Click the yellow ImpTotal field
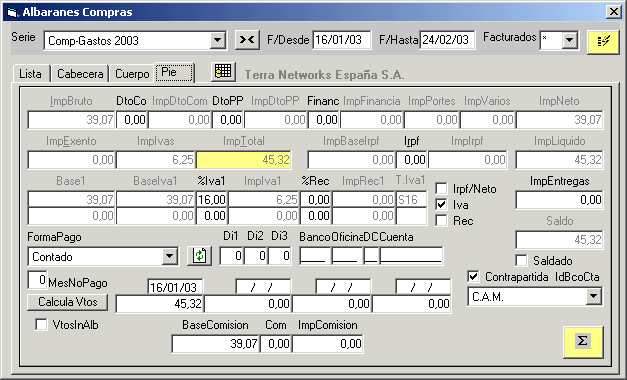The width and height of the screenshot is (627, 380). click(x=244, y=160)
